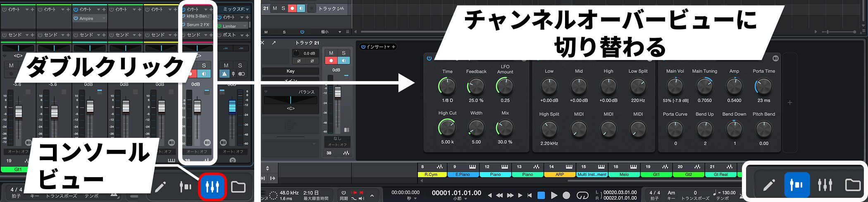Screen dimensions: 868x202
Task: Click the blue Channel Overview icon
Action: 796,185
